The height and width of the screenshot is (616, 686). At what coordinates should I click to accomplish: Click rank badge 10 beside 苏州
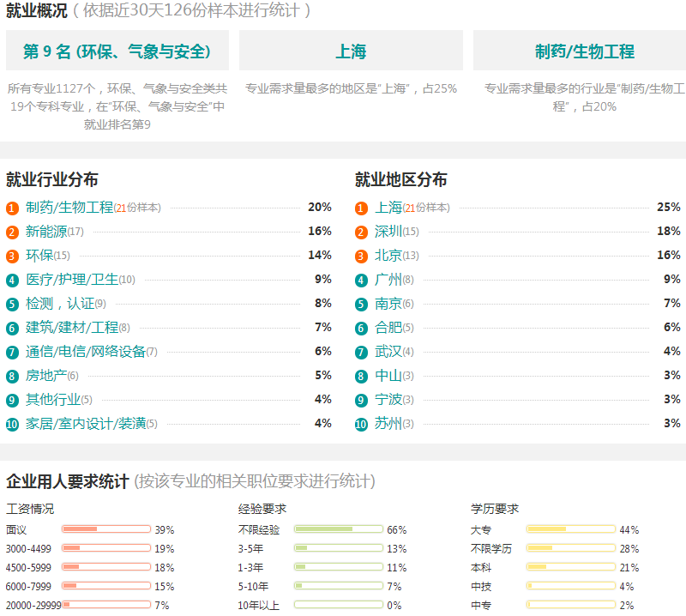(x=361, y=425)
